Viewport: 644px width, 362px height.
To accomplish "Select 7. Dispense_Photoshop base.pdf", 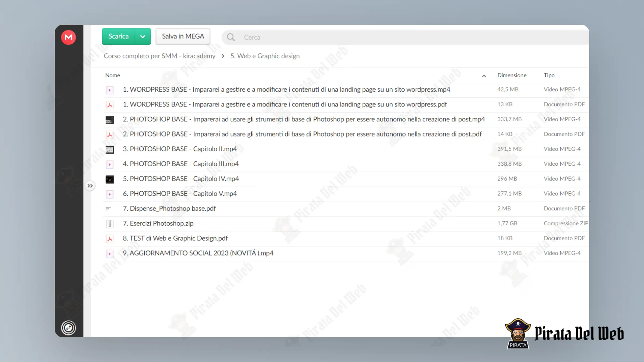I will 169,208.
